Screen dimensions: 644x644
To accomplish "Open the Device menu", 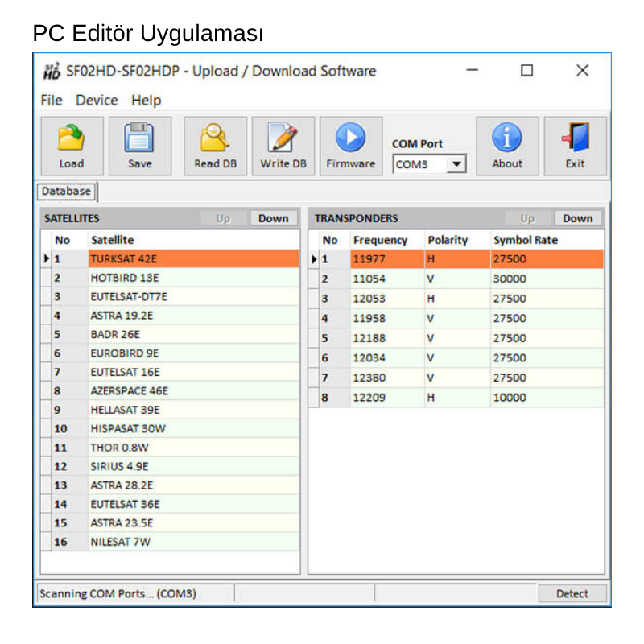I will tap(97, 100).
